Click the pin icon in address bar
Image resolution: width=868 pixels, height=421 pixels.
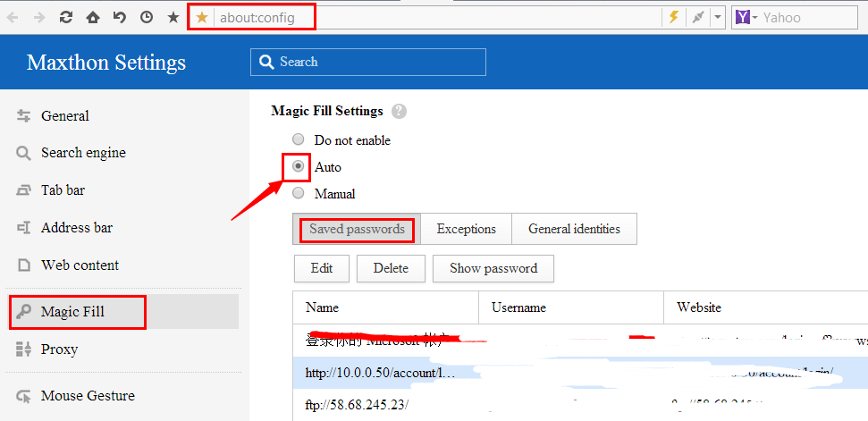(698, 18)
